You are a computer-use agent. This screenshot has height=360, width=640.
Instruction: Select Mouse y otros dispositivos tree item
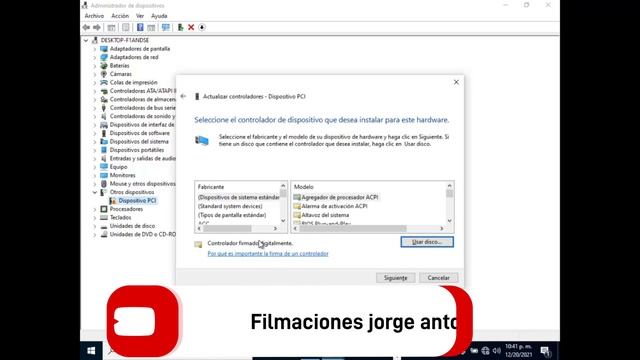pyautogui.click(x=142, y=184)
